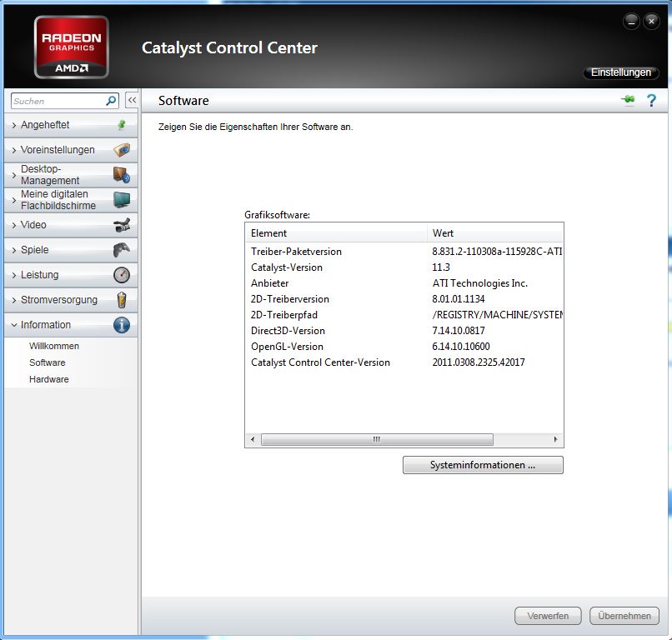Click the Desktop-Management icon
This screenshot has height=640, width=672.
[122, 175]
